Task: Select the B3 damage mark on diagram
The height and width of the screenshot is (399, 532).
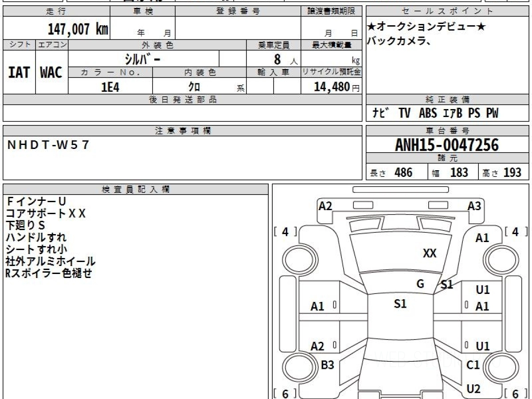Action: tap(327, 365)
